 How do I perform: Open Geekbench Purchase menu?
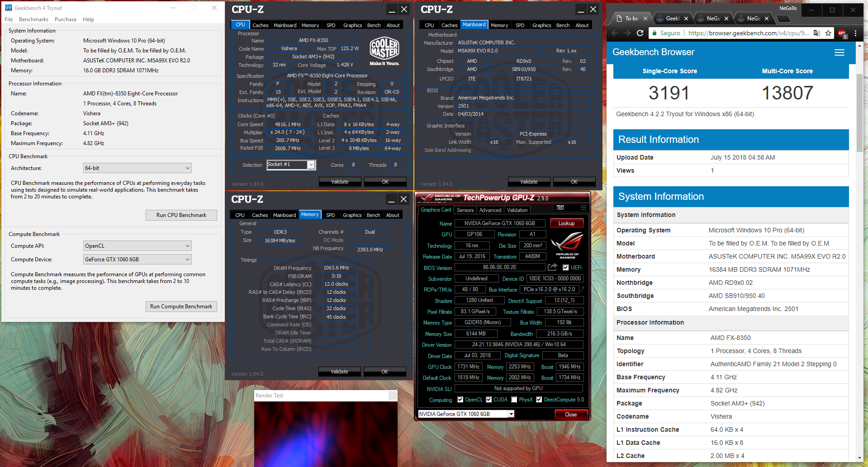click(66, 19)
